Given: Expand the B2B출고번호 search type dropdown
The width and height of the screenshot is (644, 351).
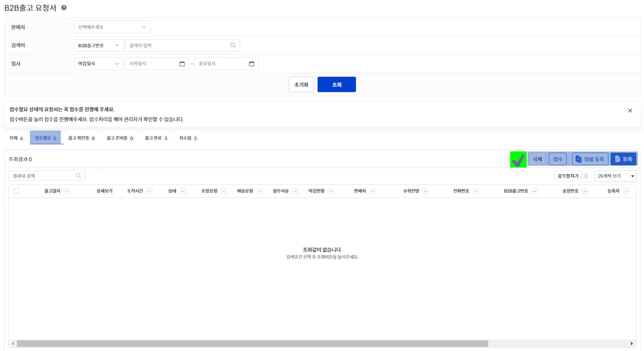Looking at the screenshot, I should [x=99, y=45].
